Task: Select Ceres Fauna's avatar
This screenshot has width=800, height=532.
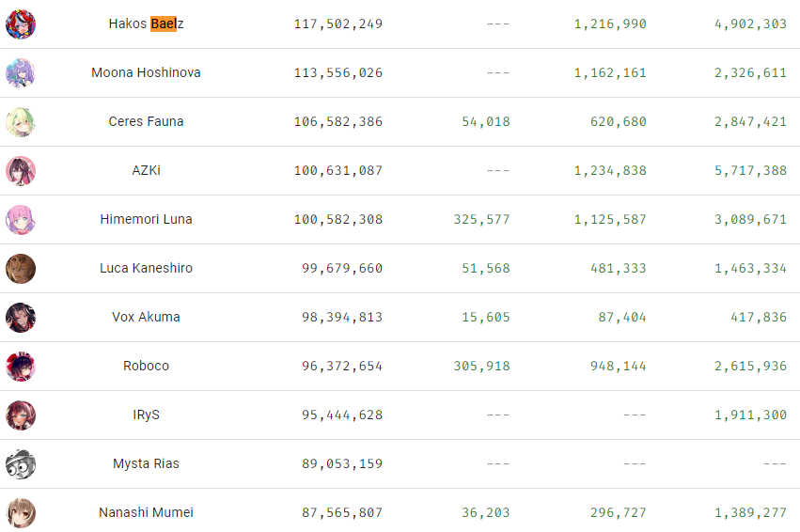Action: click(21, 122)
